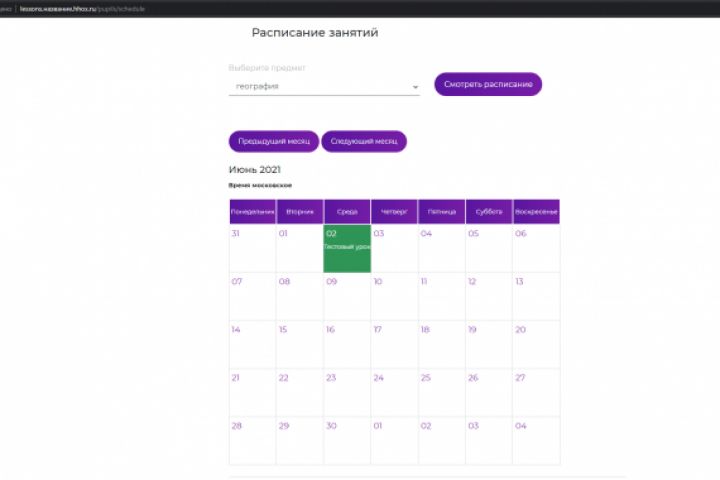The height and width of the screenshot is (480, 720).
Task: Choose calendar day 15
Action: [x=299, y=344]
